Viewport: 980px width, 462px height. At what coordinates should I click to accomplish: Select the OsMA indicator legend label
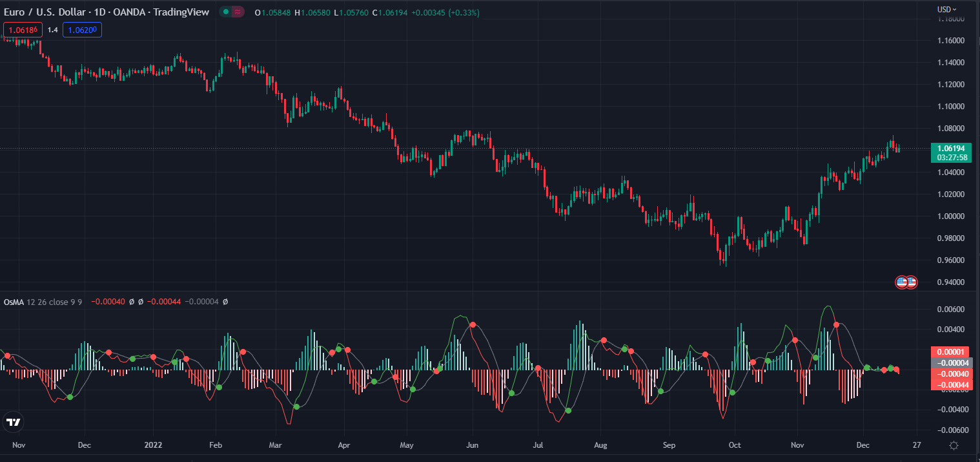click(14, 302)
